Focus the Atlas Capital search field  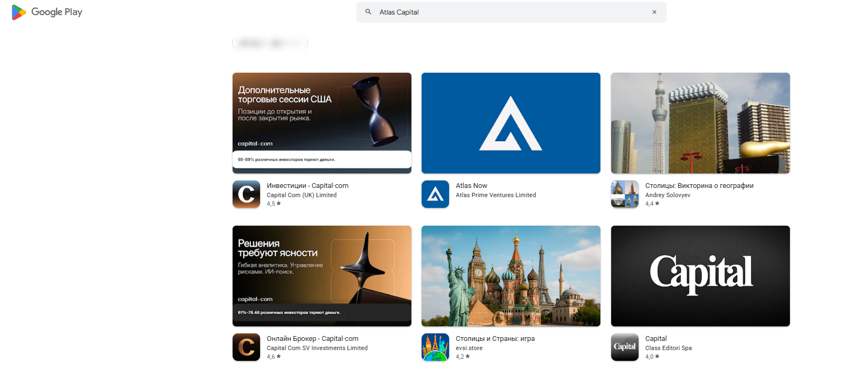pos(511,12)
